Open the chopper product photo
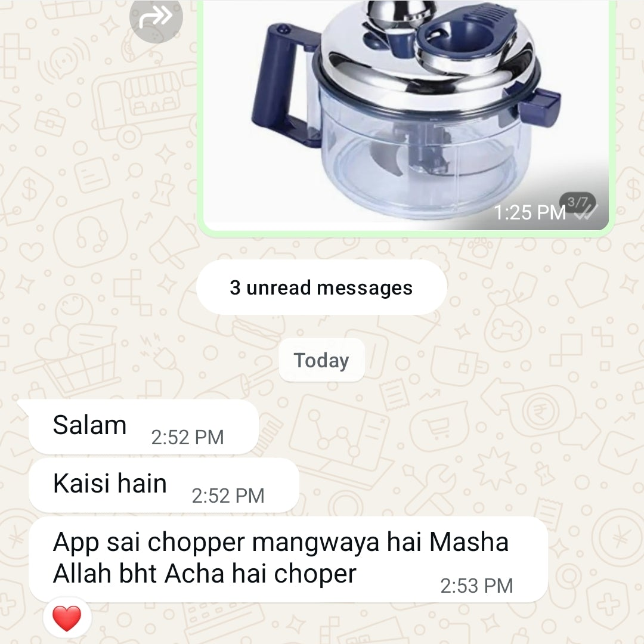Screen dimensions: 644x644 pyautogui.click(x=406, y=115)
